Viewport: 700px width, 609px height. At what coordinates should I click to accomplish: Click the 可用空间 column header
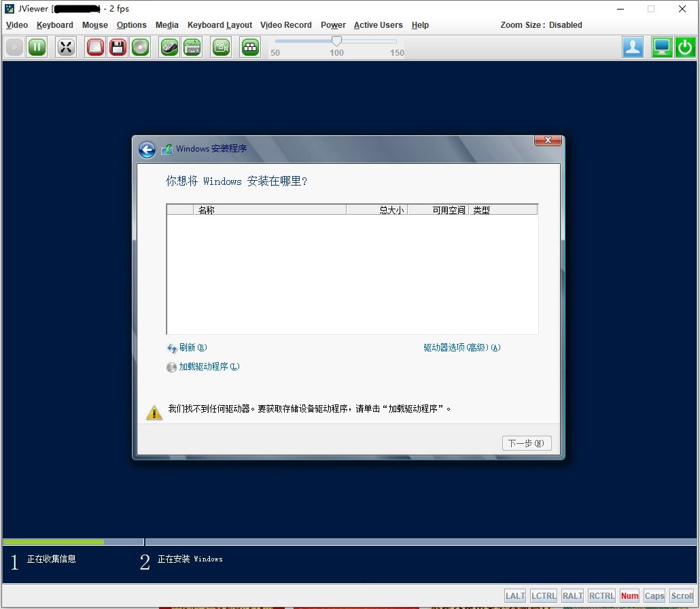pyautogui.click(x=438, y=210)
